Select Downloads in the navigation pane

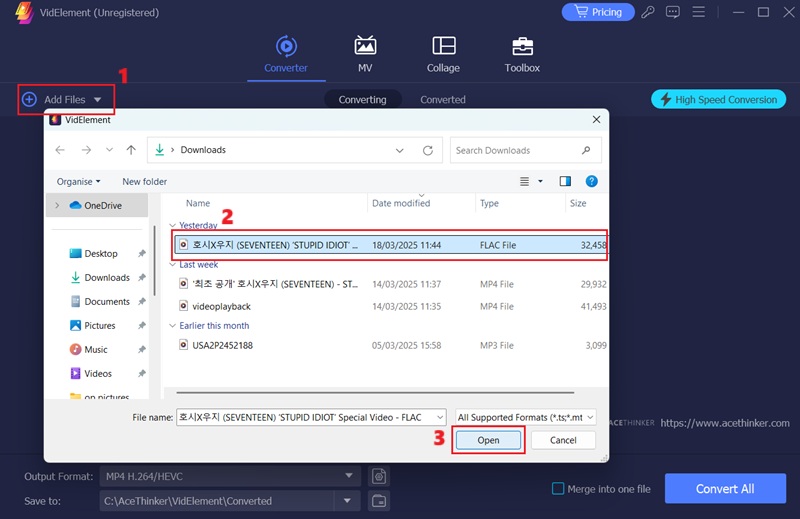107,278
